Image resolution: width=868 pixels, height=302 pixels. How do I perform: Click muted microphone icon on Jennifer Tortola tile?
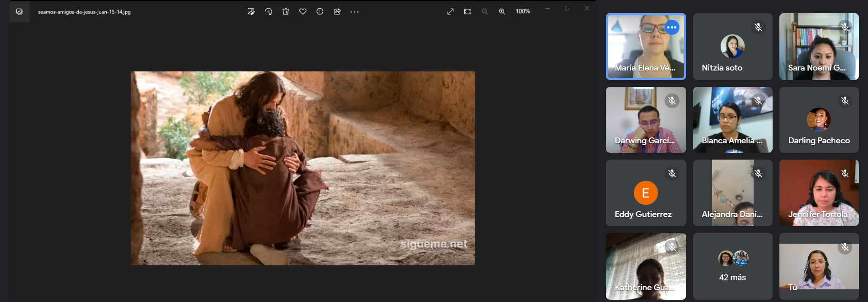(845, 174)
